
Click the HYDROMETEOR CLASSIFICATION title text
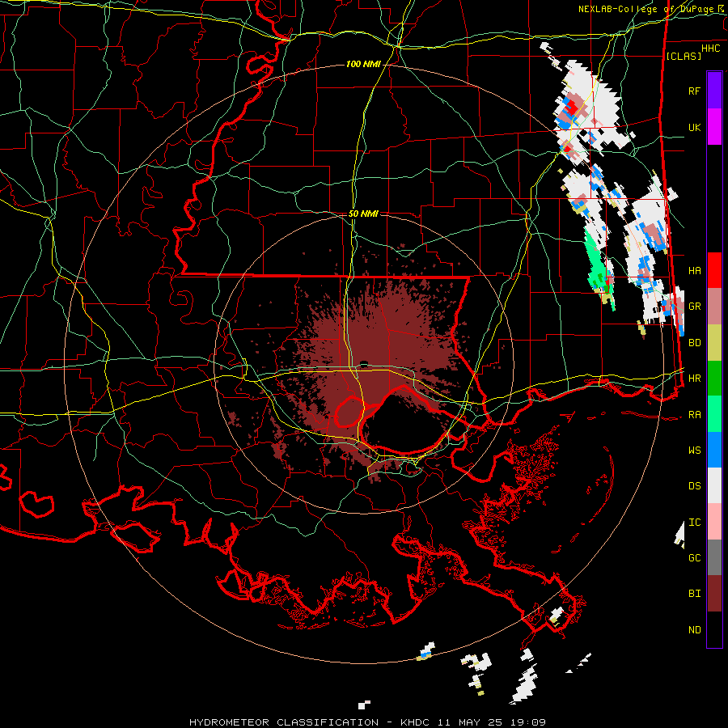point(284,722)
